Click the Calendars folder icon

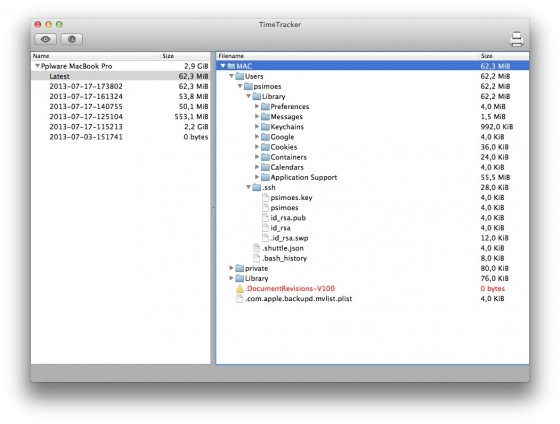[x=265, y=167]
